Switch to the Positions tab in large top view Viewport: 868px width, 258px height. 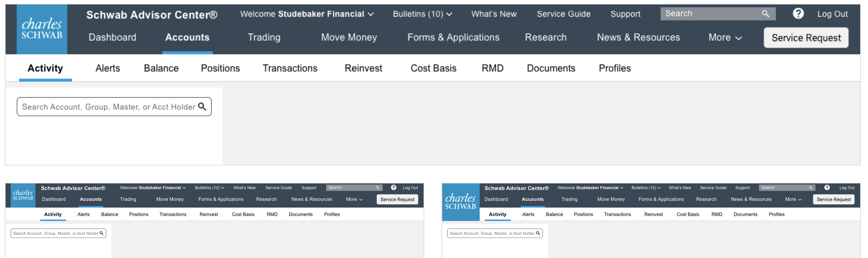pyautogui.click(x=221, y=68)
